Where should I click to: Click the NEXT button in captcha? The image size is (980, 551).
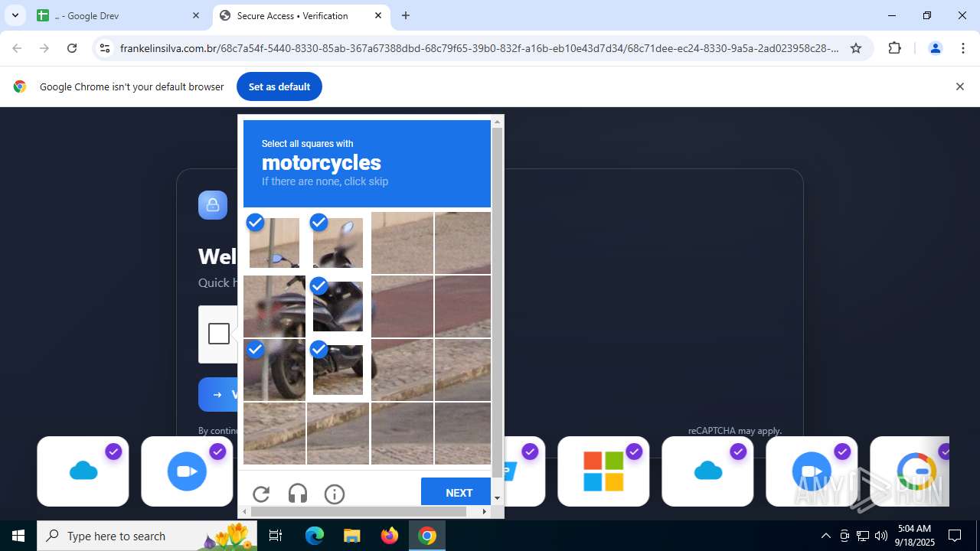pyautogui.click(x=457, y=492)
